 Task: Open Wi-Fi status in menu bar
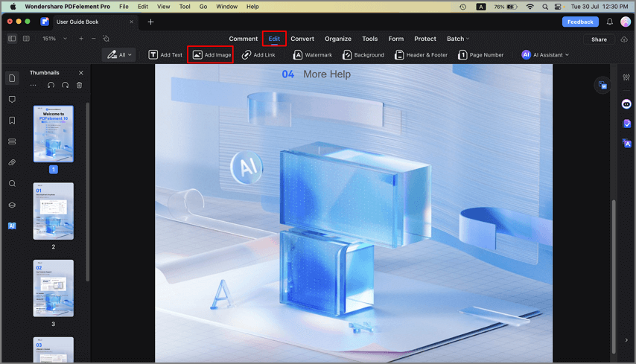(530, 7)
